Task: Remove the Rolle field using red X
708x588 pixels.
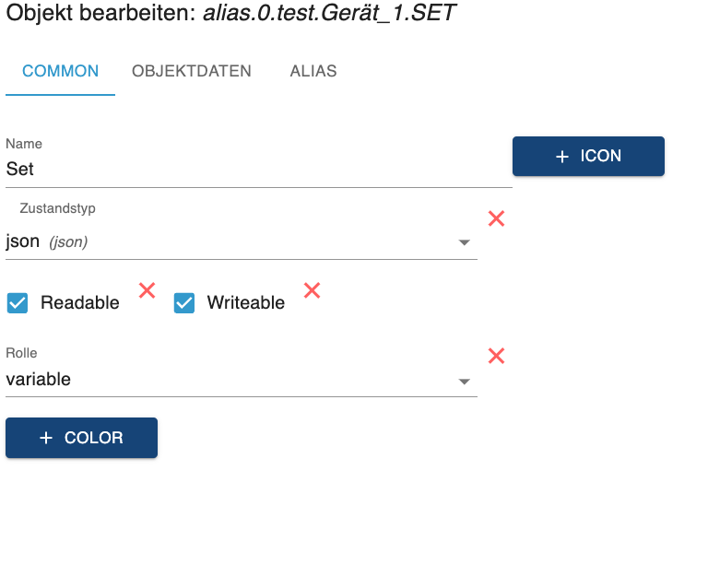Action: tap(496, 356)
